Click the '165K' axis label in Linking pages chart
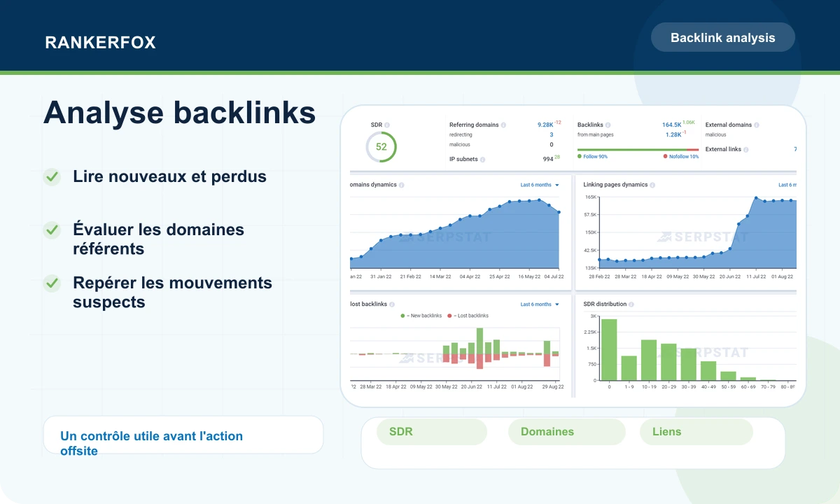840x504 pixels. [591, 197]
